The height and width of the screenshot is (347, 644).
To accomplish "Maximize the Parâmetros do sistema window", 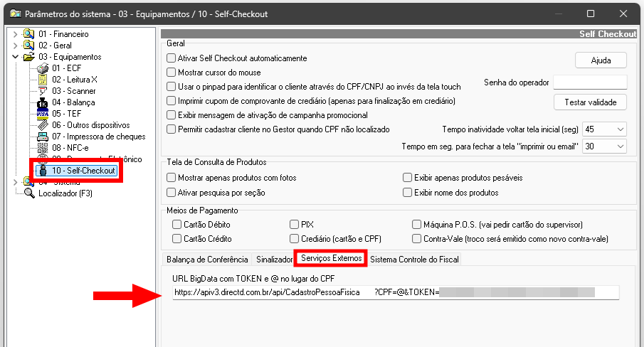I will pyautogui.click(x=591, y=14).
